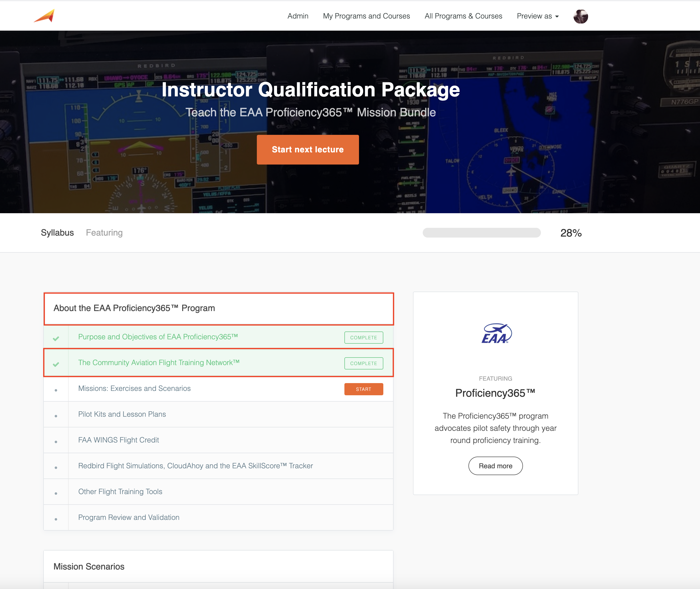Open The Community Aviation Flight Training Network lecture
Image resolution: width=700 pixels, height=589 pixels.
click(159, 362)
